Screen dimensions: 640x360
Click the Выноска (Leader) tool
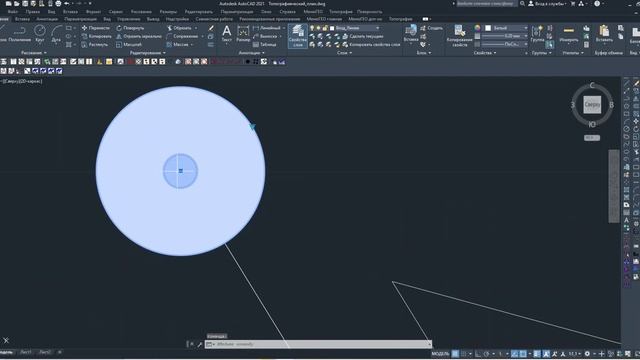(x=265, y=36)
